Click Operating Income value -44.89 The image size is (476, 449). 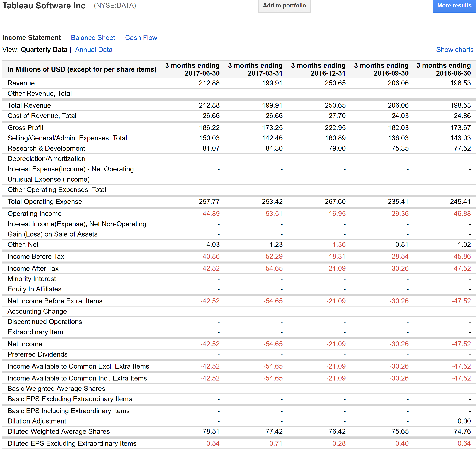[210, 214]
